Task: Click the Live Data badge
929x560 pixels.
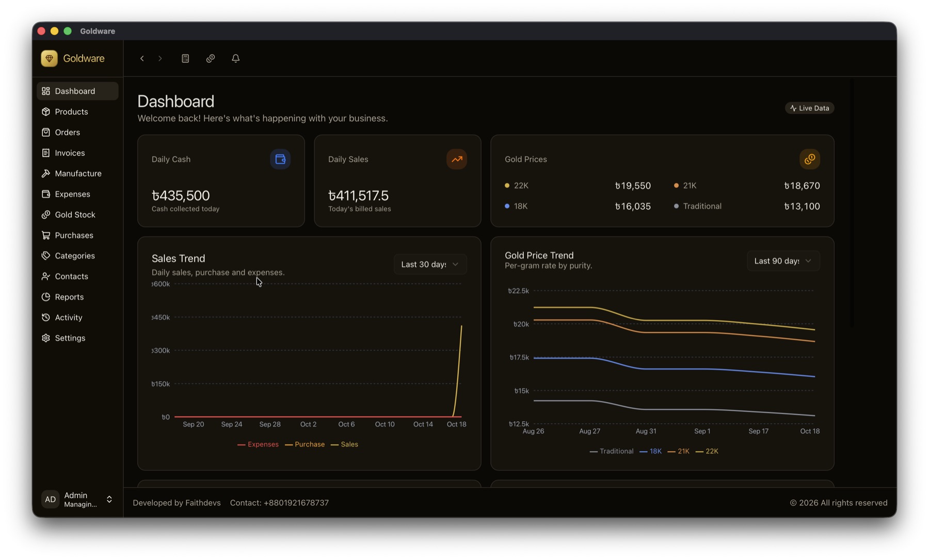Action: tap(809, 108)
